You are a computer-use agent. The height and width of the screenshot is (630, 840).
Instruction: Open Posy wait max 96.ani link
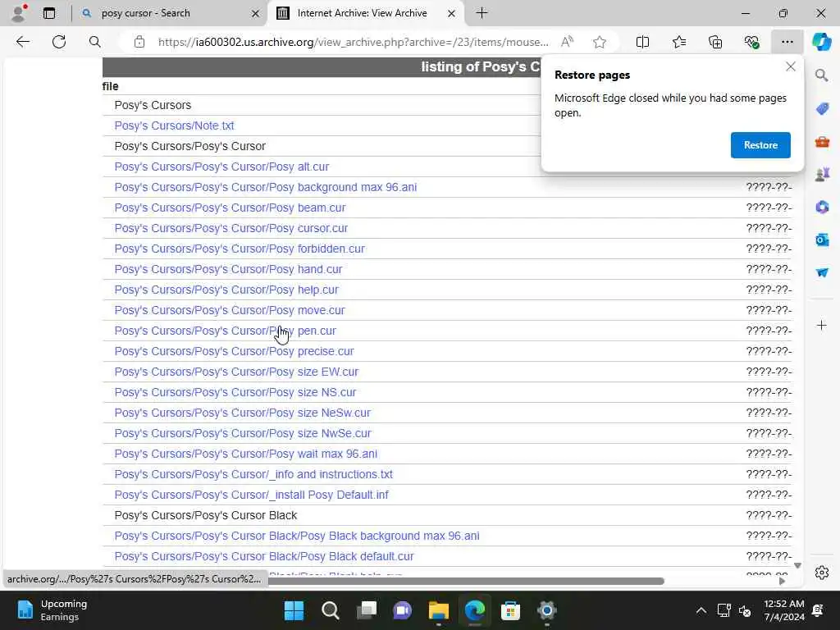245,454
